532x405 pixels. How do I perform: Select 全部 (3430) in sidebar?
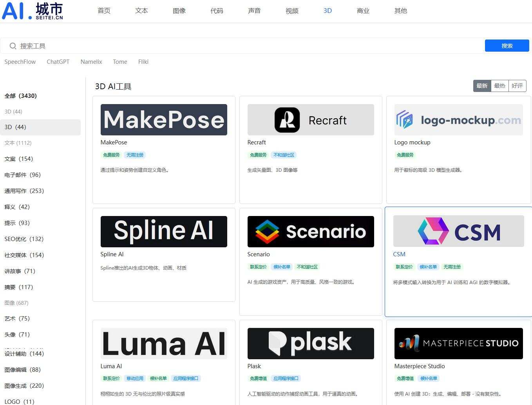pos(20,96)
